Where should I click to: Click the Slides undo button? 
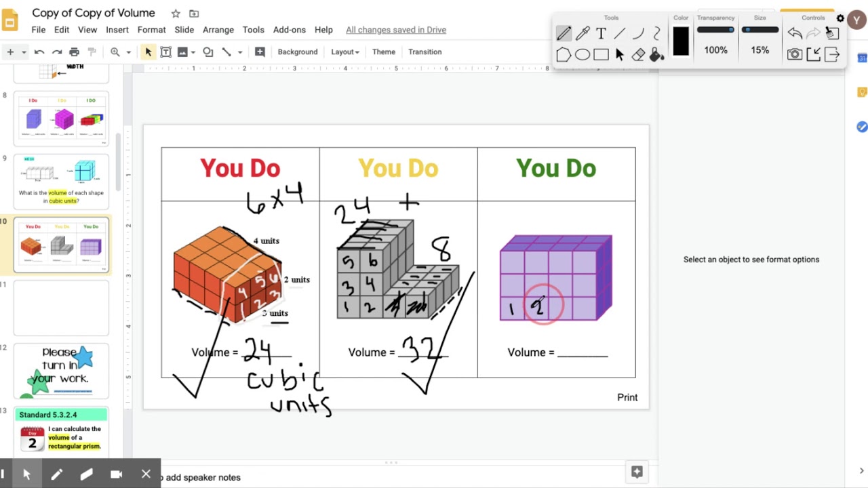point(39,52)
